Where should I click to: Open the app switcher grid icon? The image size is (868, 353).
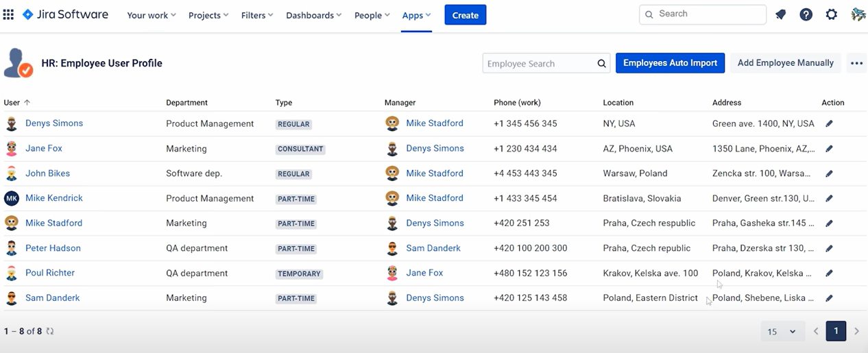point(8,14)
